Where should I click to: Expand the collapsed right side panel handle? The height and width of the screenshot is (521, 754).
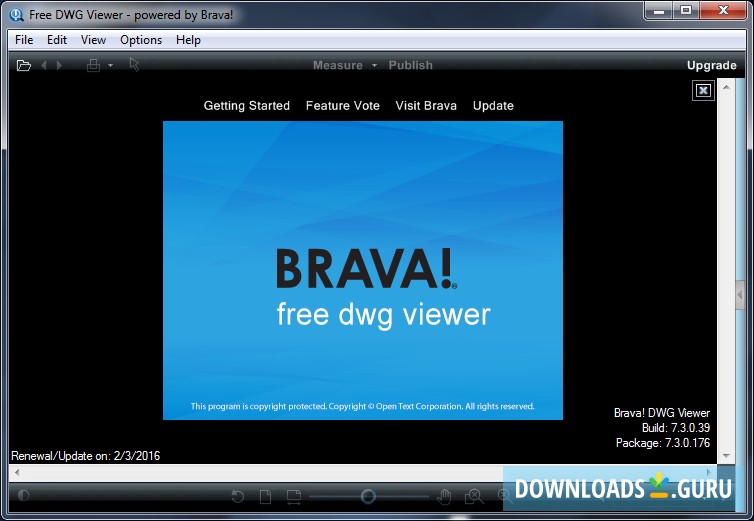pyautogui.click(x=740, y=294)
